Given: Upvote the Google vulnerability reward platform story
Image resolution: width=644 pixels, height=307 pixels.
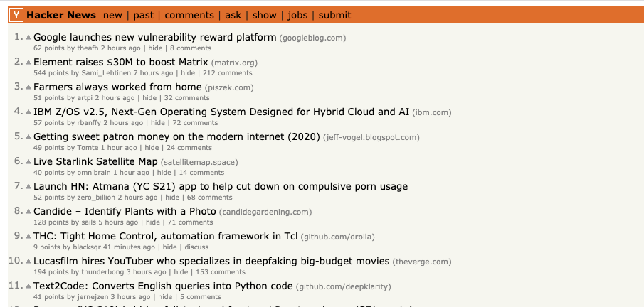Looking at the screenshot, I should [x=28, y=38].
